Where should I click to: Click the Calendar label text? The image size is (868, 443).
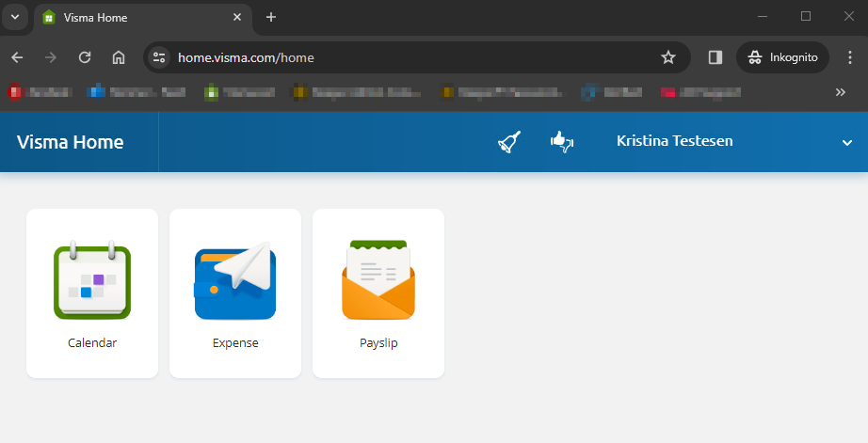click(92, 343)
